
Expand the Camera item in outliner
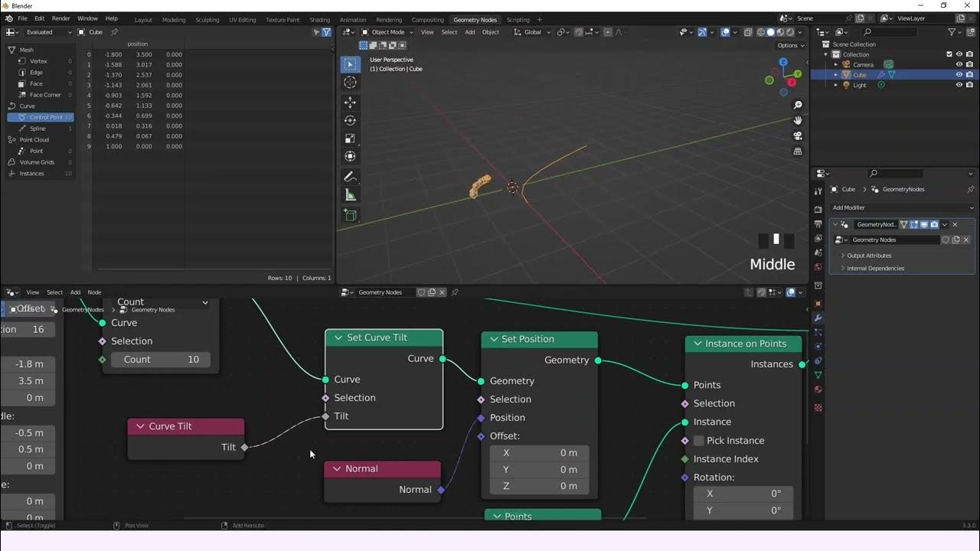tap(836, 64)
